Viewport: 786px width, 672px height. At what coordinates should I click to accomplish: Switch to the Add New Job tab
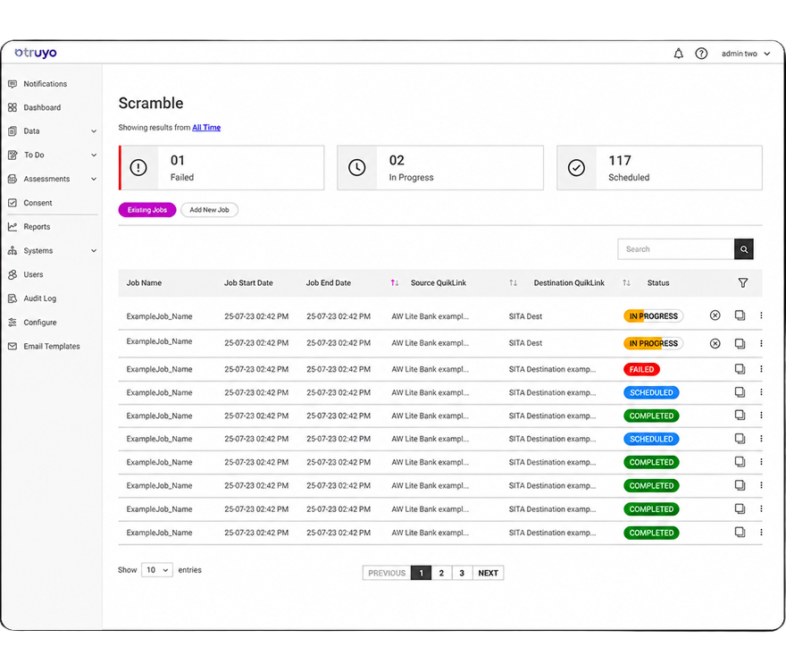209,210
